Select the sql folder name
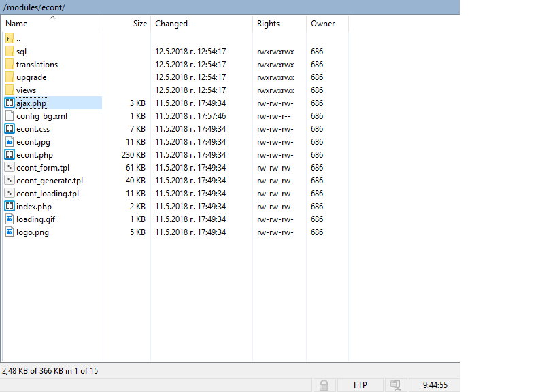The height and width of the screenshot is (392, 557). pos(21,52)
